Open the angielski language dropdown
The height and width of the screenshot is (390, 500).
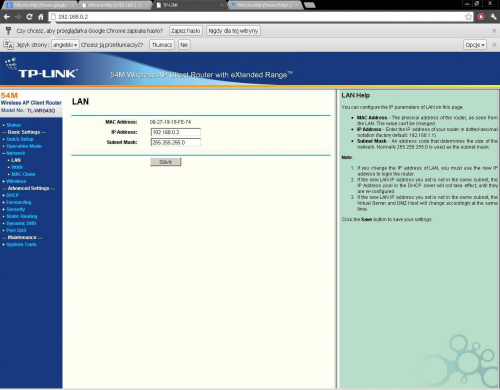click(x=65, y=45)
